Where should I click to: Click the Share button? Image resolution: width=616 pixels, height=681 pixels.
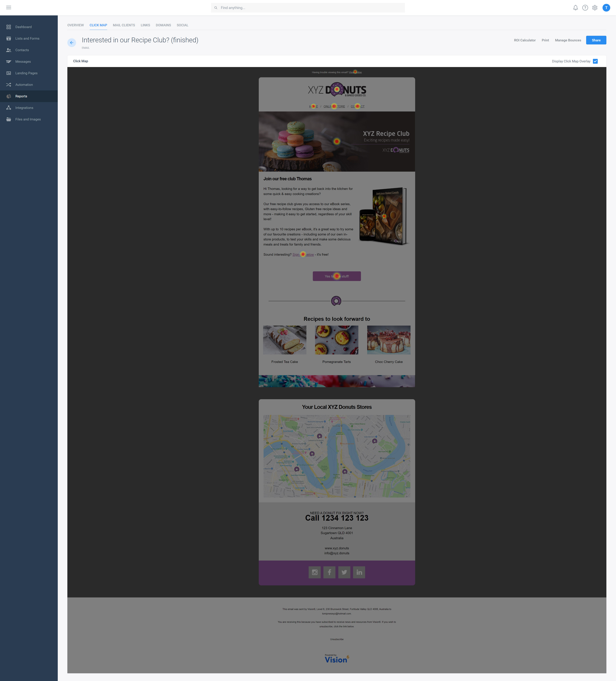(596, 40)
